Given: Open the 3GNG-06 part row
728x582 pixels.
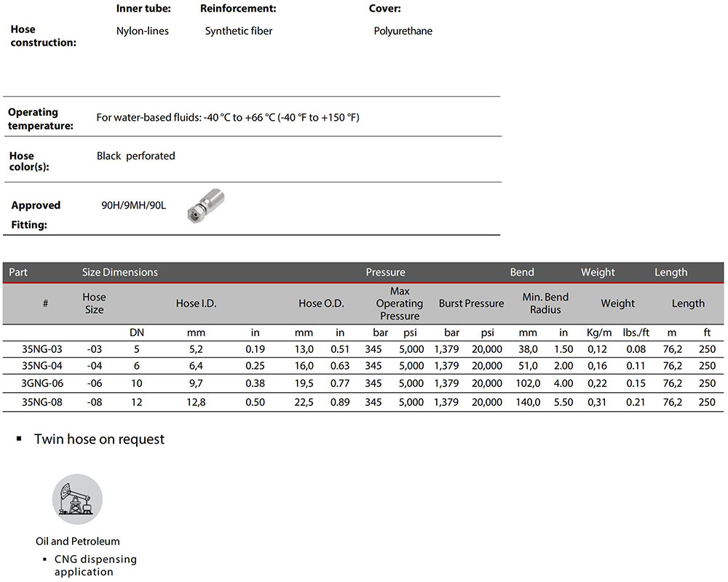Looking at the screenshot, I should pos(42,383).
